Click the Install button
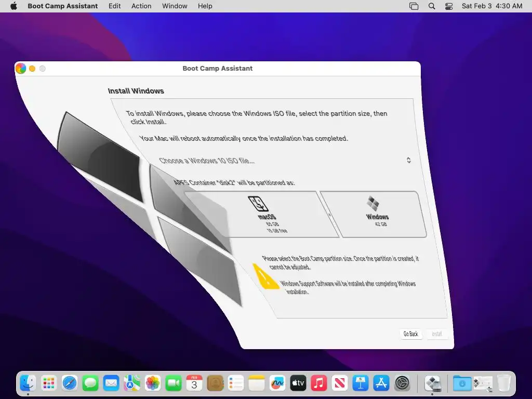 [436, 334]
